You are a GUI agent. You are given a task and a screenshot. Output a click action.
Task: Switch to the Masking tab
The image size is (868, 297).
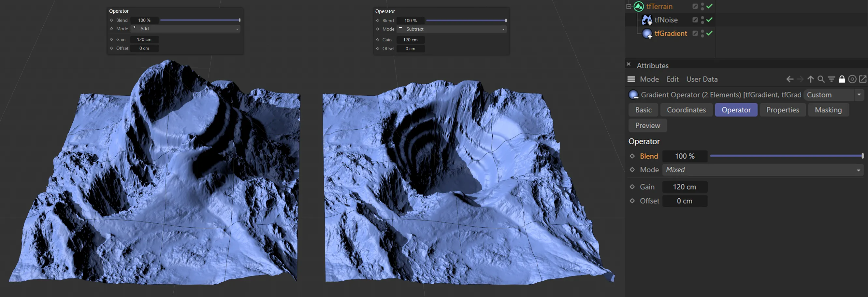point(828,110)
